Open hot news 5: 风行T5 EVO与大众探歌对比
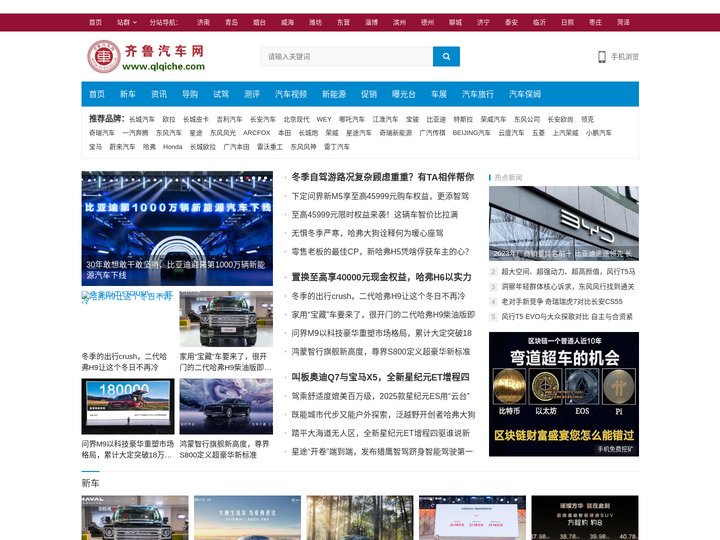This screenshot has height=540, width=720. click(567, 316)
